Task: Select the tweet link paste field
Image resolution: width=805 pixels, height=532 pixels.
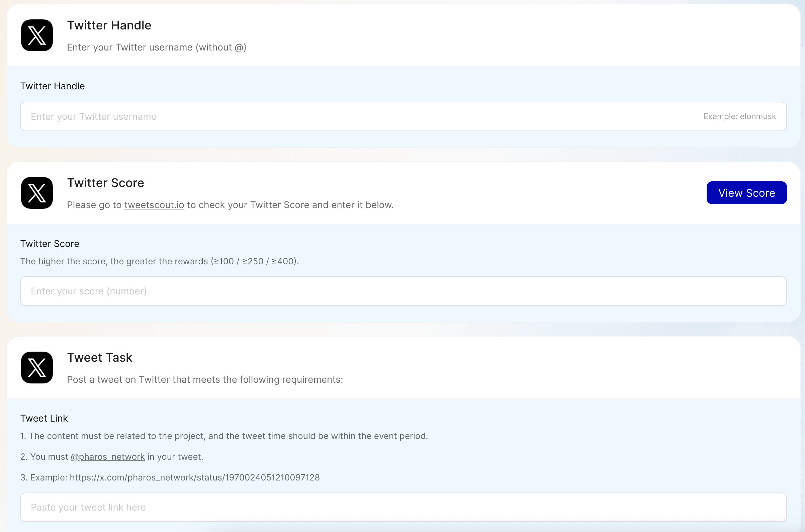Action: click(403, 507)
